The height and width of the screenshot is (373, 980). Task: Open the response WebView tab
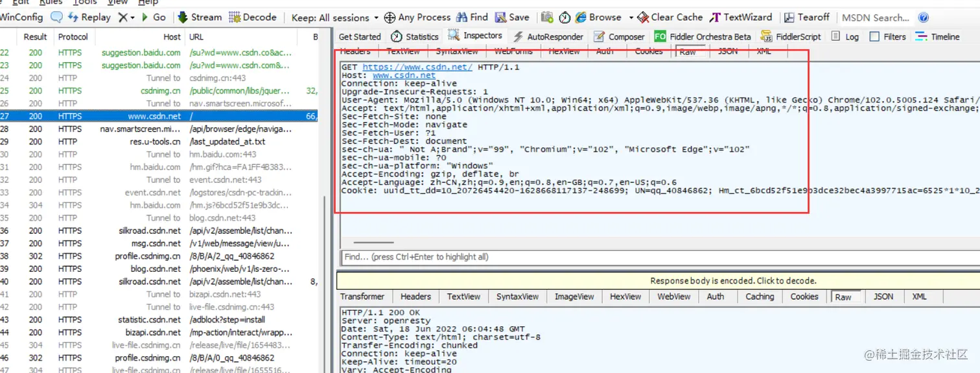click(x=674, y=296)
